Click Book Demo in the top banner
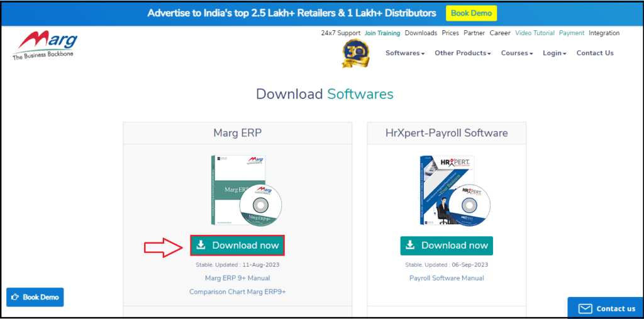The image size is (644, 319). [471, 13]
